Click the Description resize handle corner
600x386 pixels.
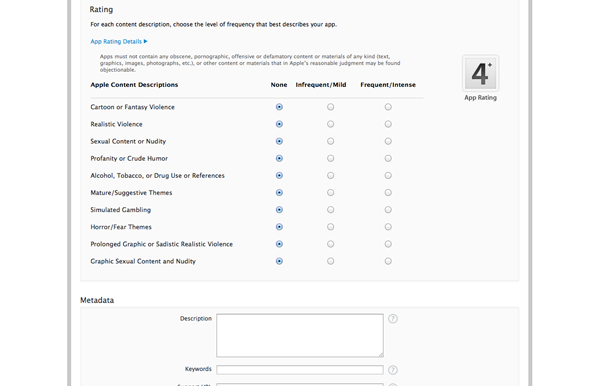tap(381, 355)
